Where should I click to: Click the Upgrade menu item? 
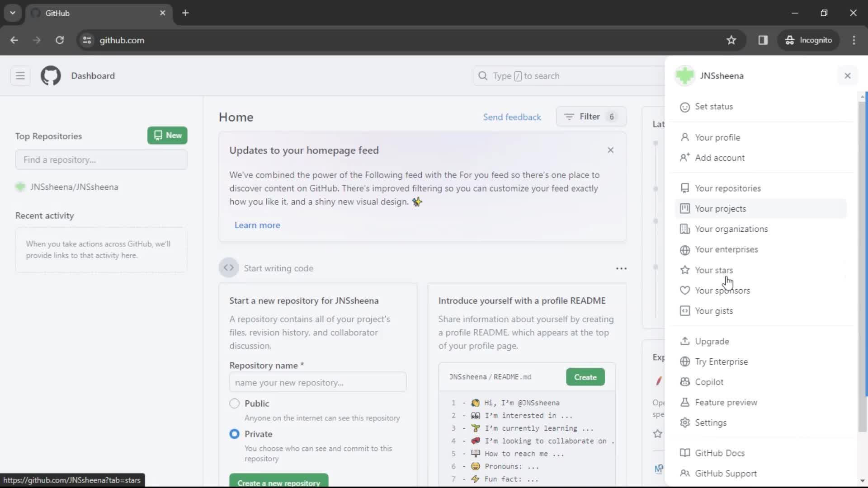tap(761, 341)
